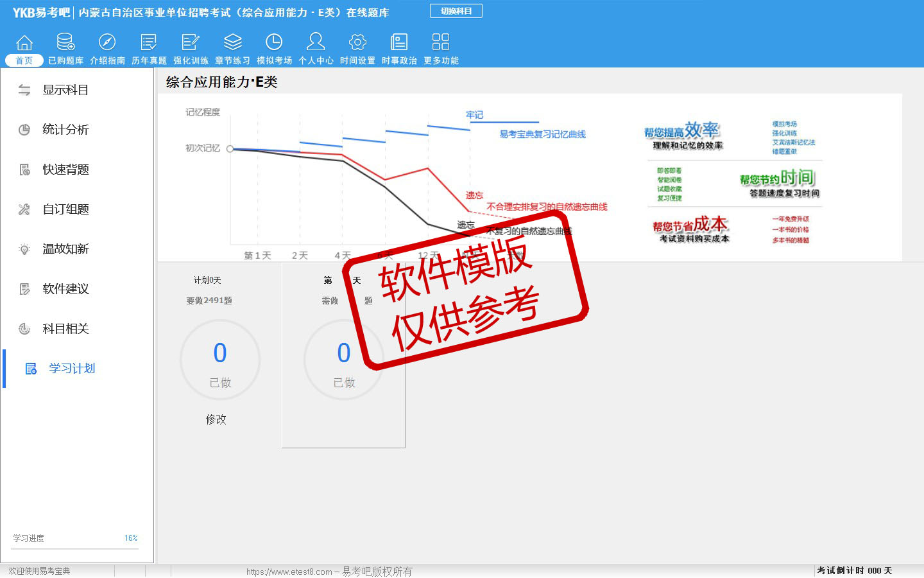Image resolution: width=924 pixels, height=578 pixels.
Task: Launch the 模拟考场 clock icon
Action: click(x=274, y=43)
